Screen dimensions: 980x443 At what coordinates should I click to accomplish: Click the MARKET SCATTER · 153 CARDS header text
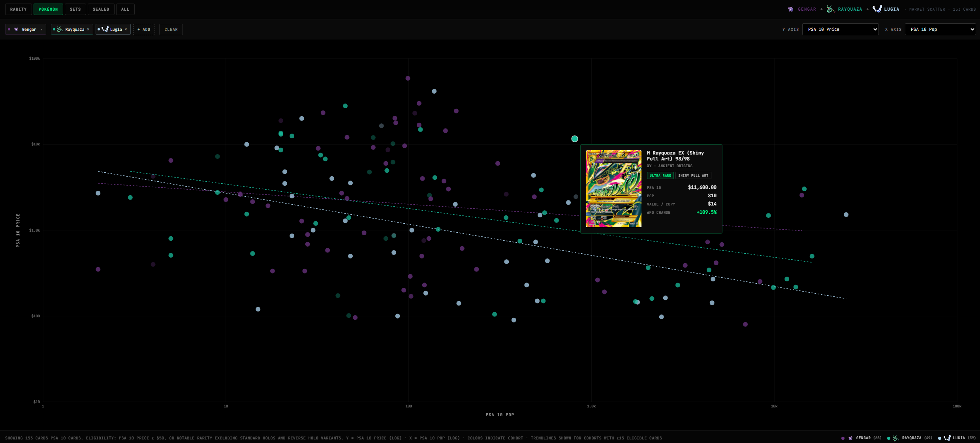(x=942, y=9)
